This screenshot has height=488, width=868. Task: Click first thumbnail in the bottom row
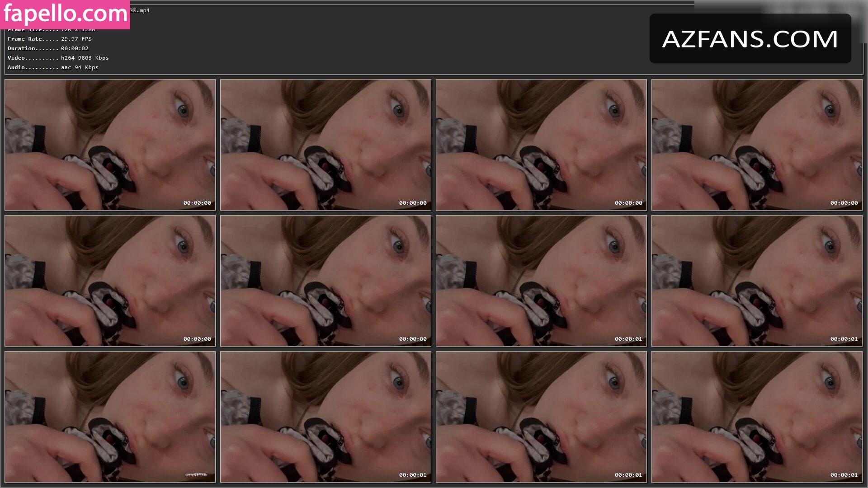click(x=110, y=417)
